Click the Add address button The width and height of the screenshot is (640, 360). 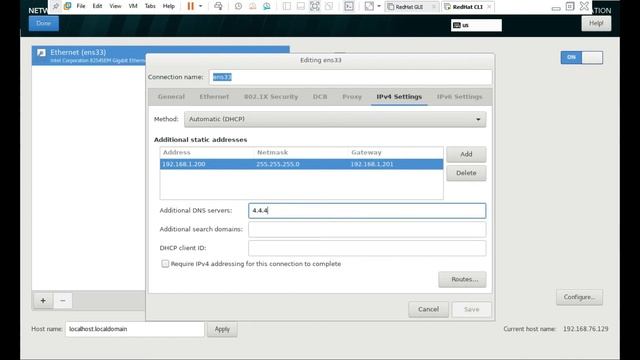coord(466,154)
